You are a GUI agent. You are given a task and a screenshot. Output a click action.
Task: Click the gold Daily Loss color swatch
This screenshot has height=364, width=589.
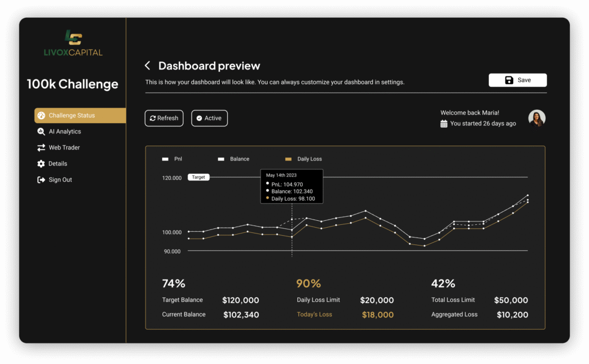tap(288, 159)
